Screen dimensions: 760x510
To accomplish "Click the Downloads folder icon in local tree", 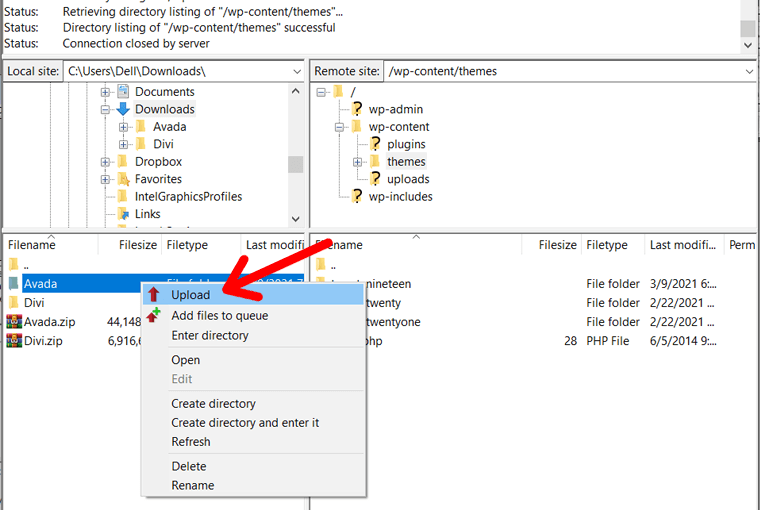I will pos(123,109).
